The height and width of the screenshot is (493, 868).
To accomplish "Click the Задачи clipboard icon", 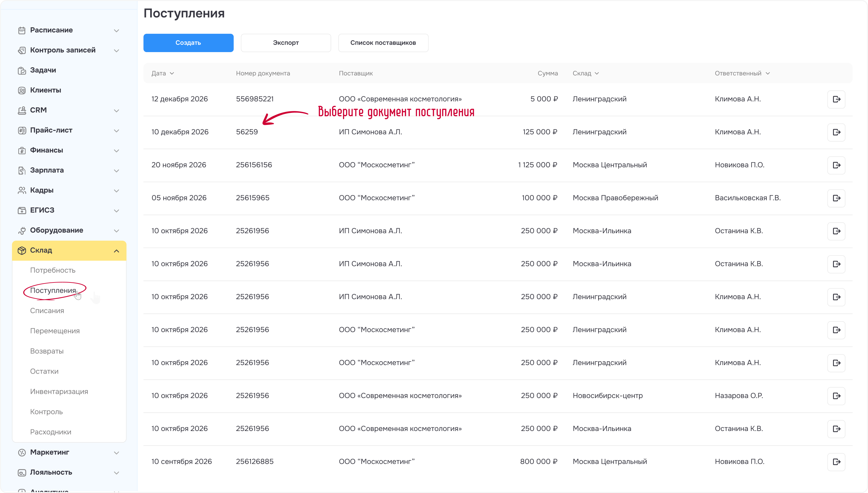I will click(22, 70).
